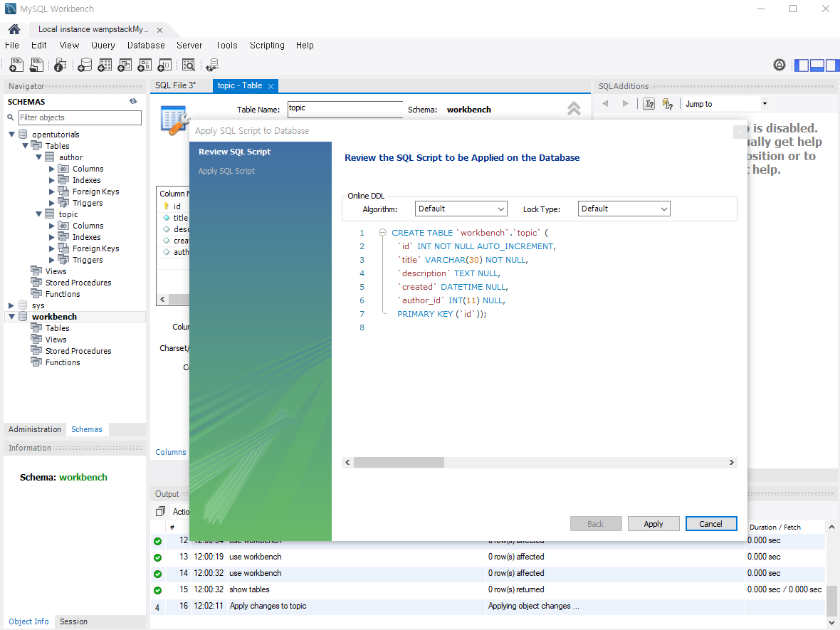Screen dimensions: 840x630
Task: Click copy output icon in Output panel
Action: click(160, 512)
